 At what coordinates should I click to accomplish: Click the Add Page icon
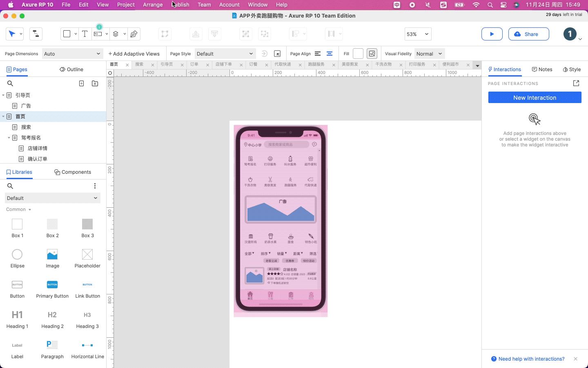[x=82, y=83]
